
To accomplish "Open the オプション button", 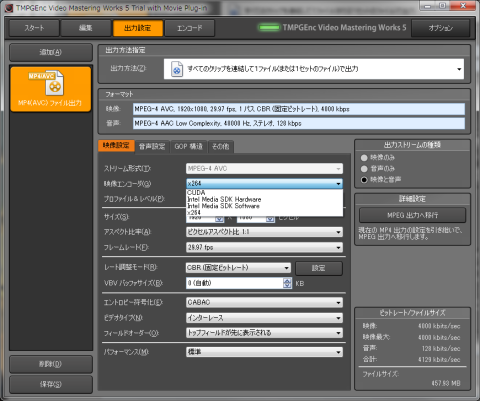I will [441, 28].
